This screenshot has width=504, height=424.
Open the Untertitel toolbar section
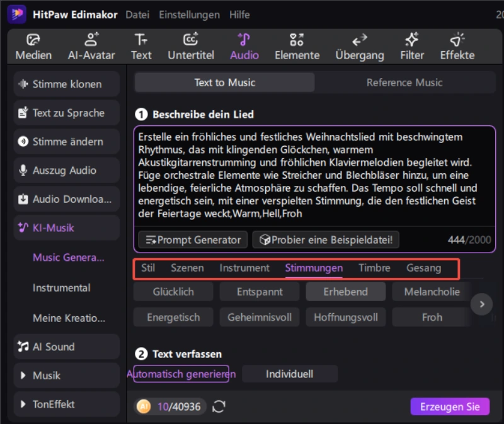pyautogui.click(x=191, y=47)
